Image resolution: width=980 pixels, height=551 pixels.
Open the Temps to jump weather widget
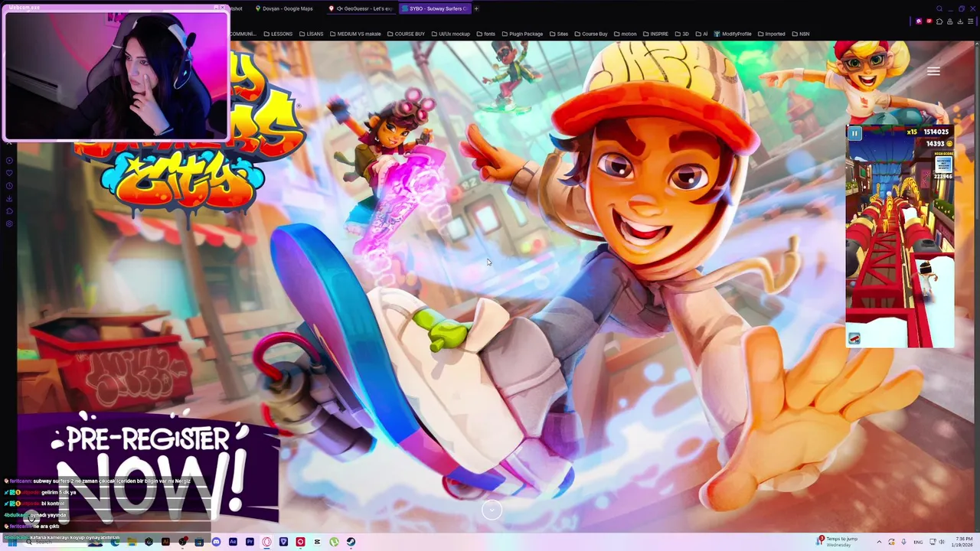click(838, 542)
